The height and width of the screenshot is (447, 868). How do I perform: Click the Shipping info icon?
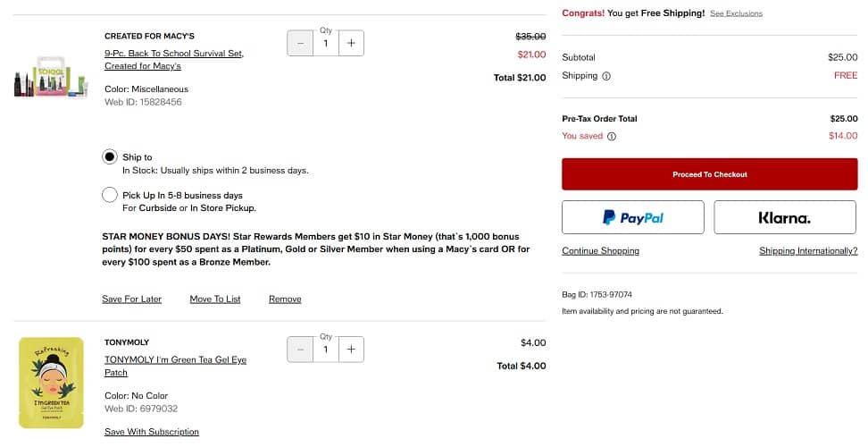tap(606, 76)
